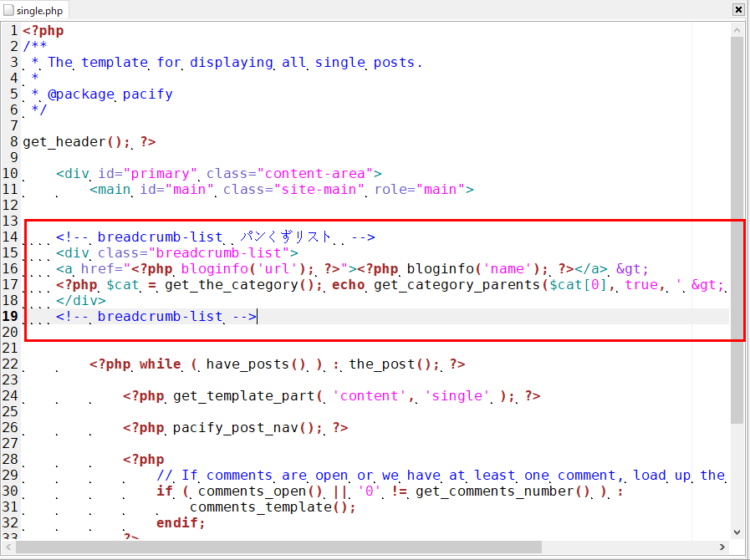Viewport: 750px width, 560px height.
Task: Click line number 22 in gutter
Action: (x=10, y=364)
